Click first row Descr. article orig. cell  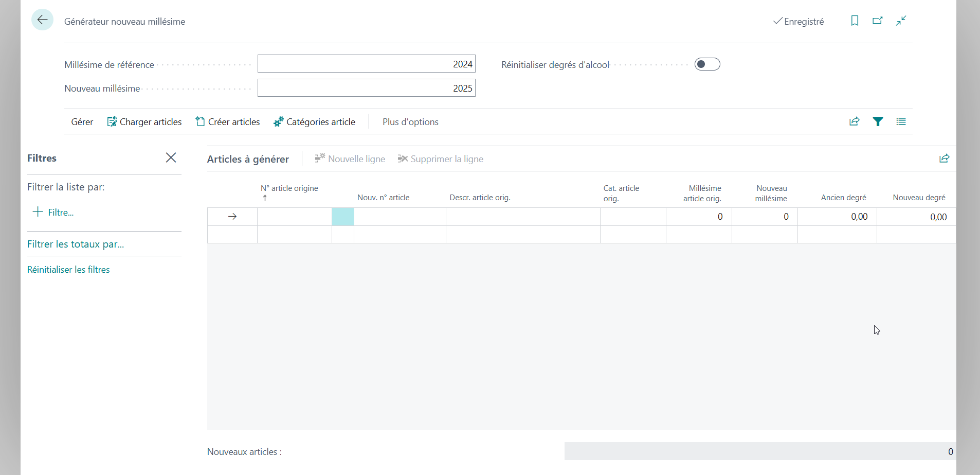tap(523, 217)
